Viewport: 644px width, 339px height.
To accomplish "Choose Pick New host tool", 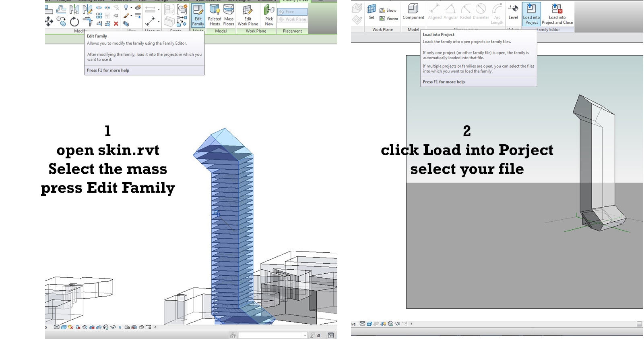I will (269, 16).
